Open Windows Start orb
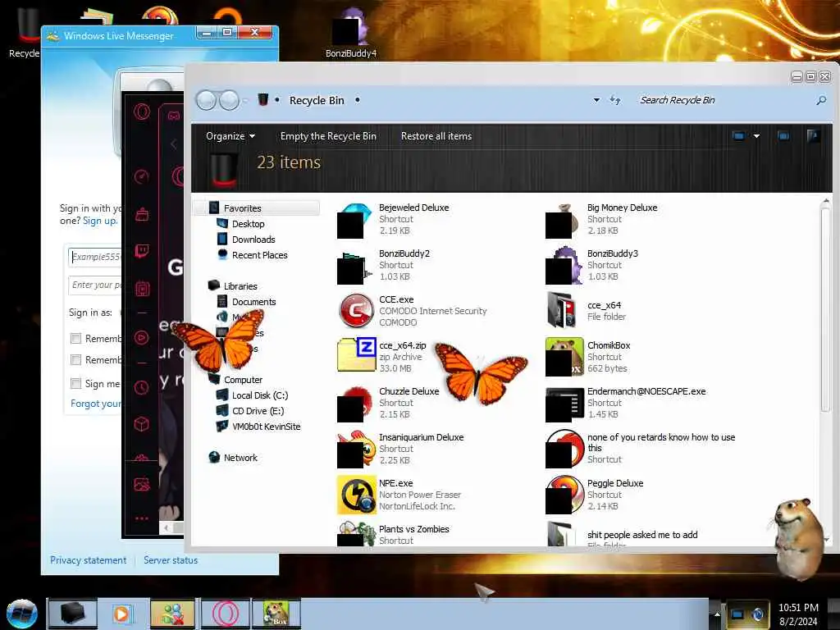 pos(22,614)
